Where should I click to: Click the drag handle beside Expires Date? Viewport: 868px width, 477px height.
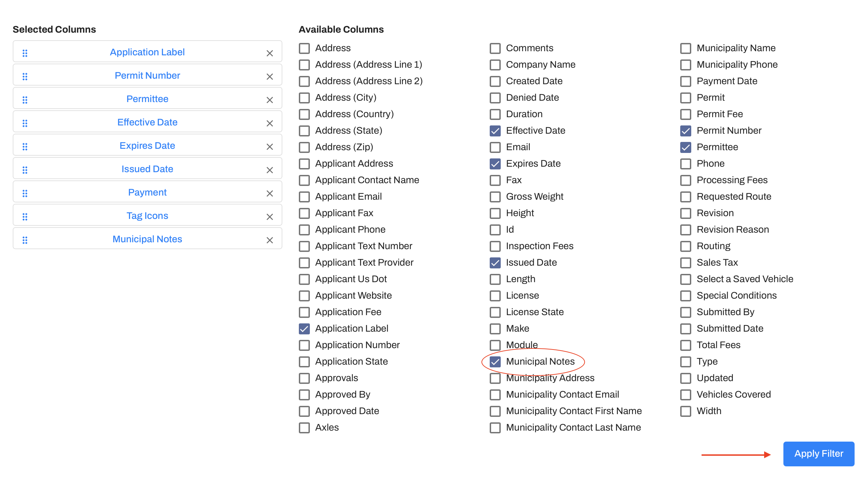25,146
